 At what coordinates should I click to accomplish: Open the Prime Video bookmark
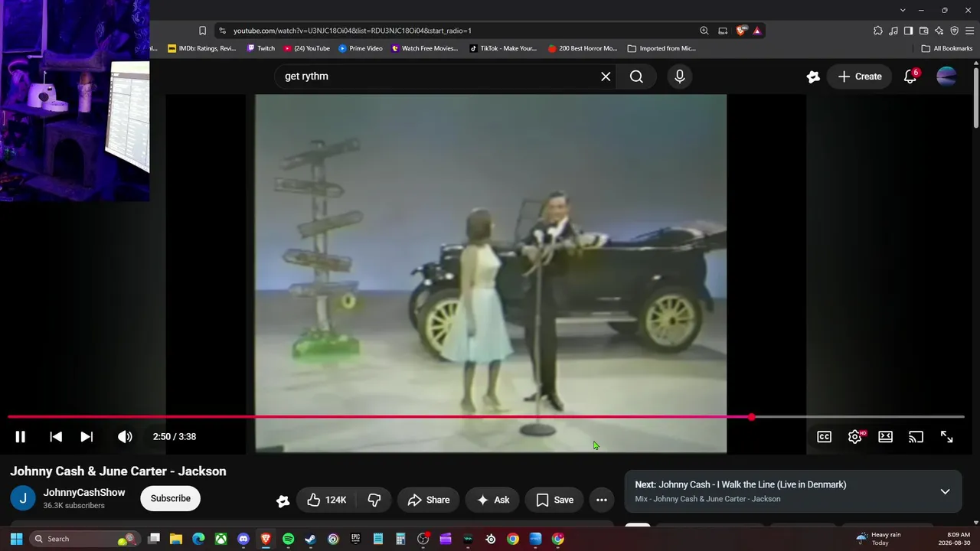pyautogui.click(x=361, y=48)
